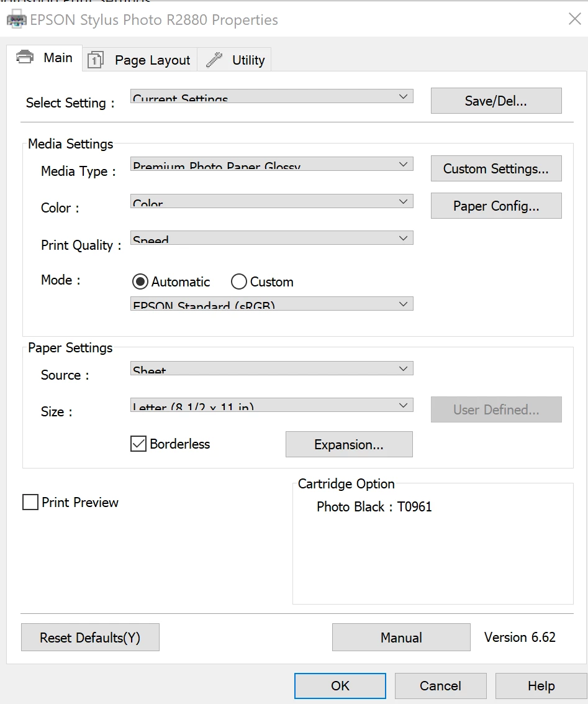Click the printer icon on the Main tab
Viewport: 588px width, 704px height.
(x=25, y=57)
